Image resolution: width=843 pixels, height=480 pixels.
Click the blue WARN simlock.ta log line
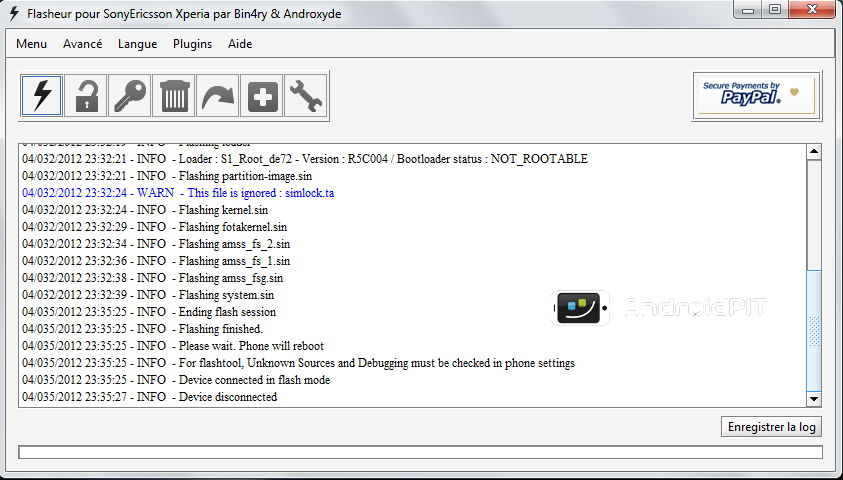pos(178,193)
